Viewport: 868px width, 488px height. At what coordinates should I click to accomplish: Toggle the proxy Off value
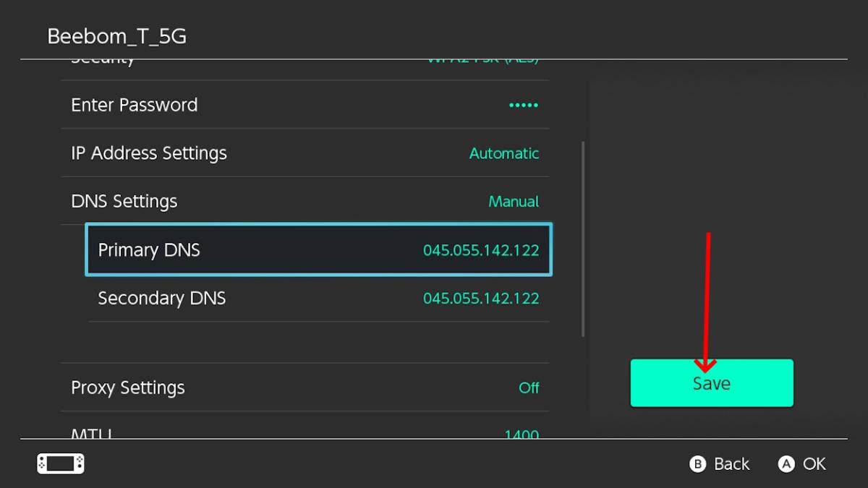coord(529,388)
